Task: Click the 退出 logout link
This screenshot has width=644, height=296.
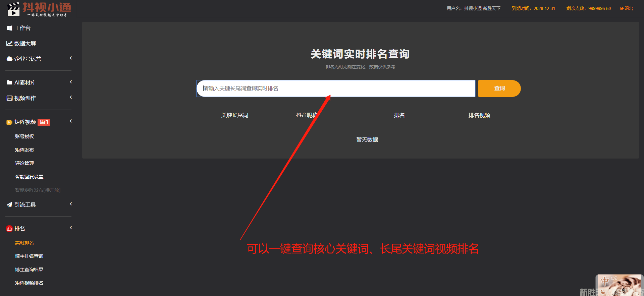Action: 627,8
